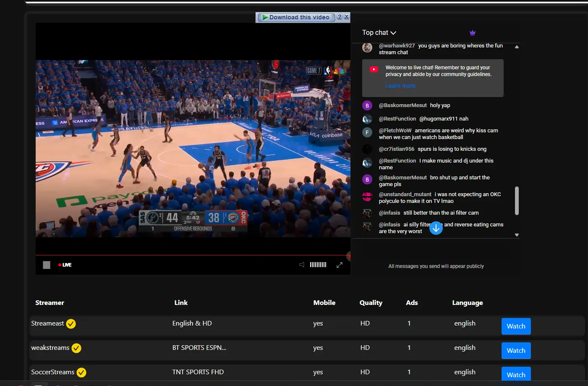
Task: Click the TNT SPORTS FHD link text
Action: click(x=198, y=372)
